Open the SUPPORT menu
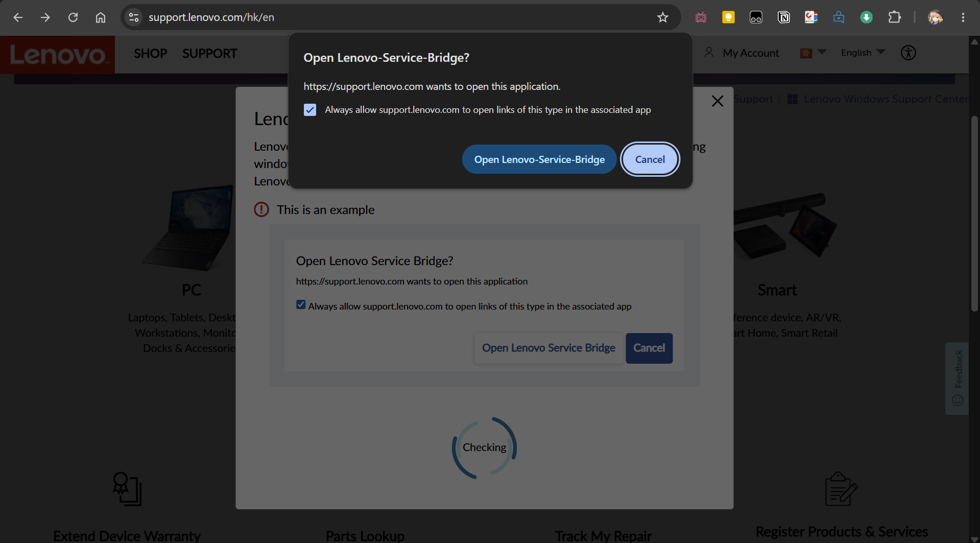The image size is (980, 543). click(x=210, y=54)
